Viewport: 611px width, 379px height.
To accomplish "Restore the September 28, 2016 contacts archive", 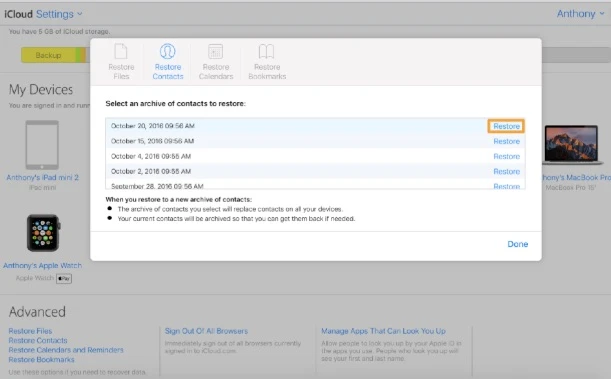I will 506,186.
